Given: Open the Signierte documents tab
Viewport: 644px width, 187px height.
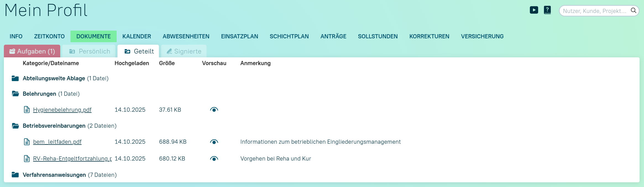Looking at the screenshot, I should point(184,51).
